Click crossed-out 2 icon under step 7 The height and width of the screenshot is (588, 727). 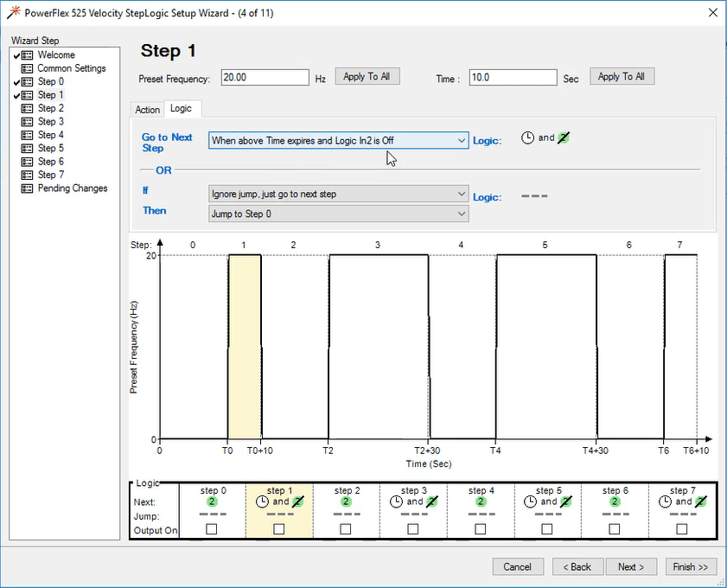700,502
